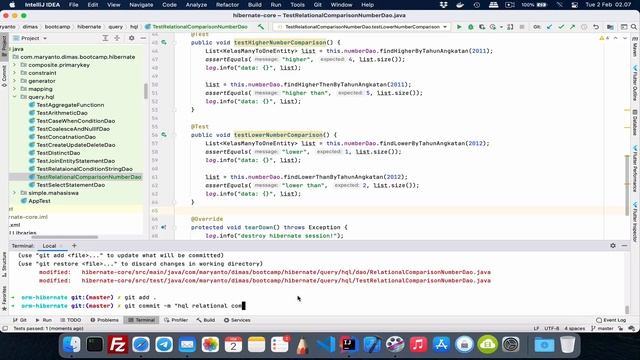Click the editor warnings indicator
640x360 pixels.
604,38
